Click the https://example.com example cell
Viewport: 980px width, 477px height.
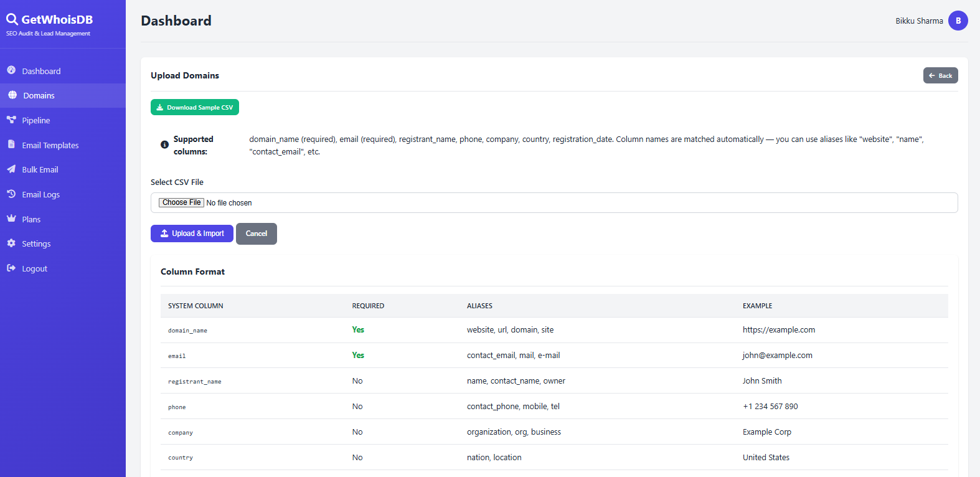click(779, 330)
